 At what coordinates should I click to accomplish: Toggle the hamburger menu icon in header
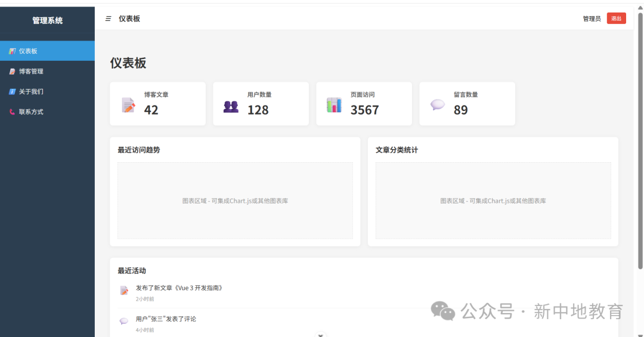109,18
